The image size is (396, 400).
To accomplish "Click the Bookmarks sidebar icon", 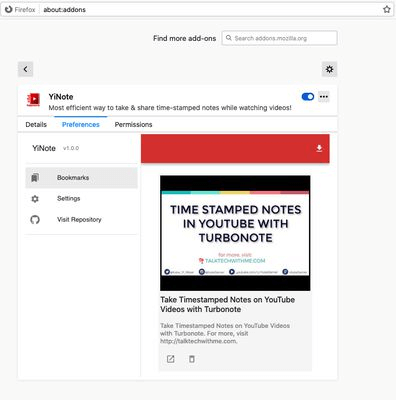I will click(35, 178).
